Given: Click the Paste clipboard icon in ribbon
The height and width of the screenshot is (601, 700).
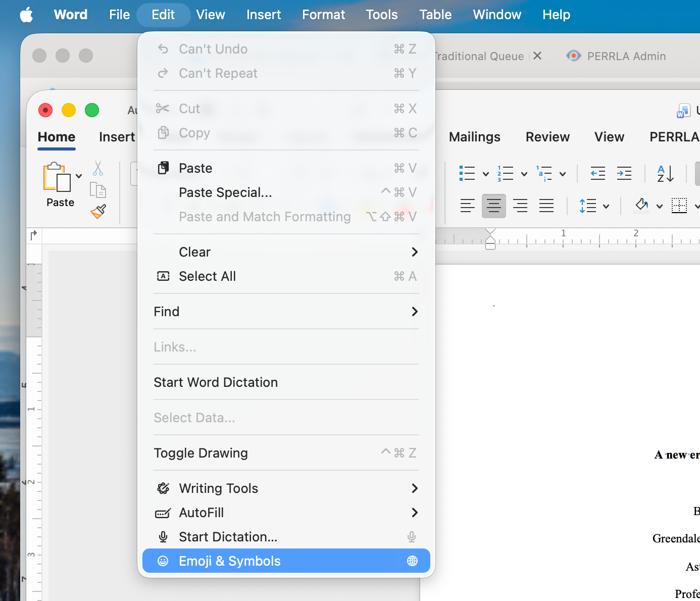Looking at the screenshot, I should [57, 177].
